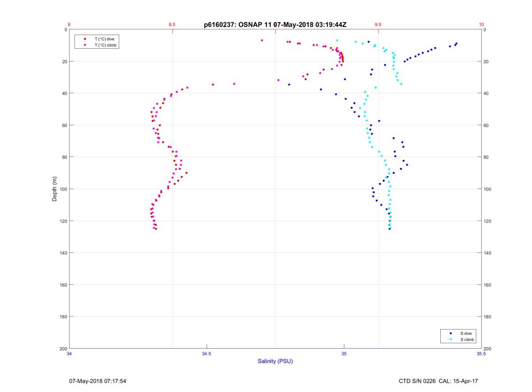The width and height of the screenshot is (532, 392).
Task: Click the 35.5 salinity axis tick label
Action: (x=481, y=353)
